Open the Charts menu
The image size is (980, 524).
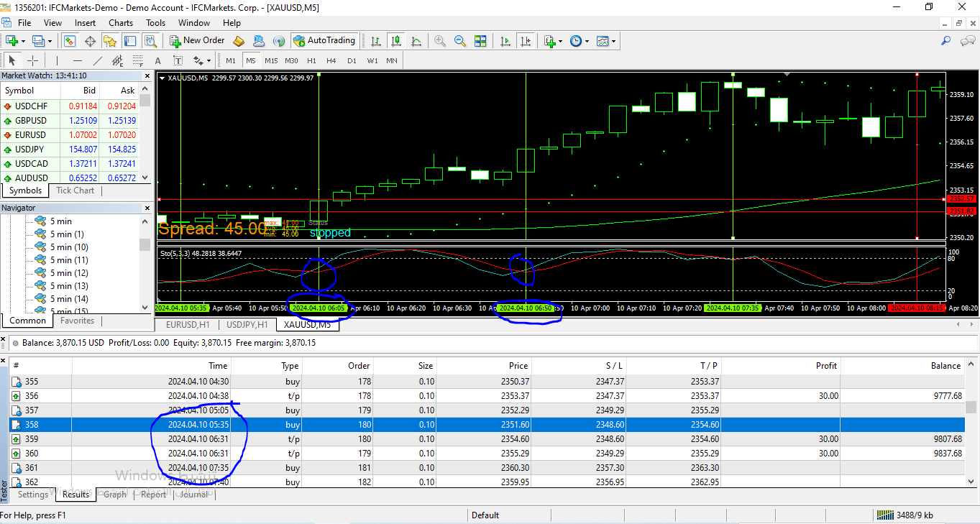coord(121,23)
